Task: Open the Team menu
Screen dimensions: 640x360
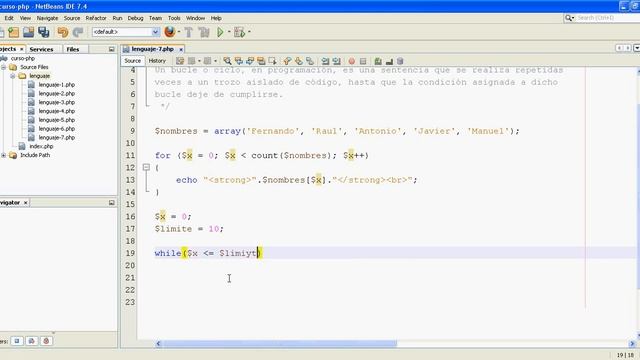Action: point(155,18)
